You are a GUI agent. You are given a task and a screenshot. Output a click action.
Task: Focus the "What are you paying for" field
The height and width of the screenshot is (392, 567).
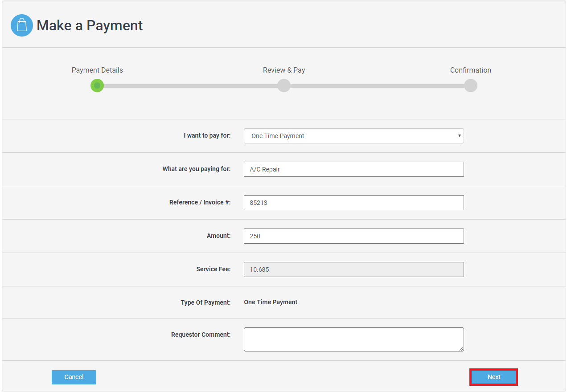(x=353, y=169)
